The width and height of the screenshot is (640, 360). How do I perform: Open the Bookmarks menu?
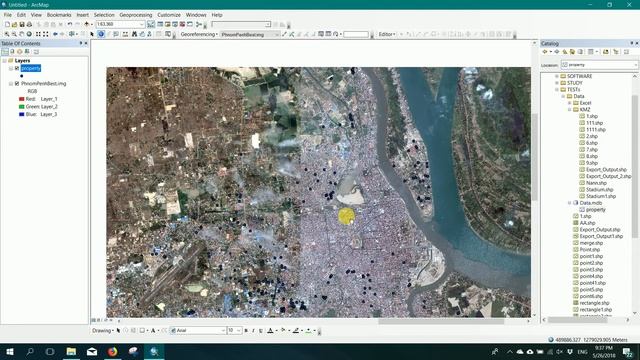click(59, 15)
